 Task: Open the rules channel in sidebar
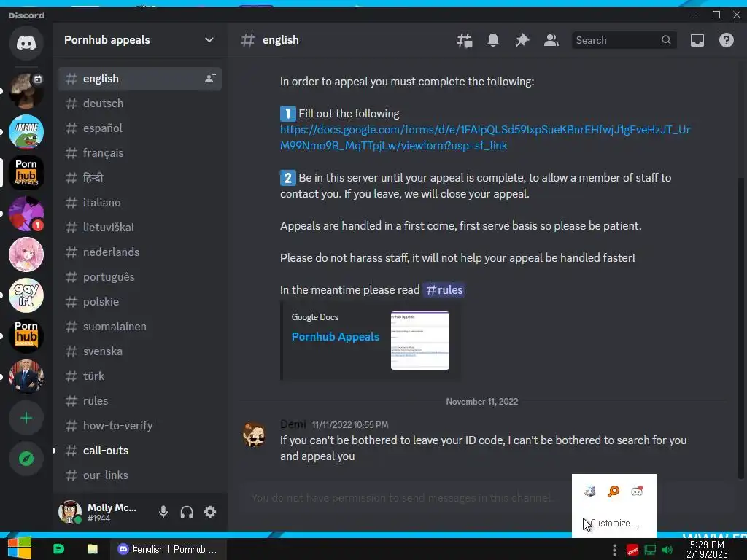tap(139, 400)
